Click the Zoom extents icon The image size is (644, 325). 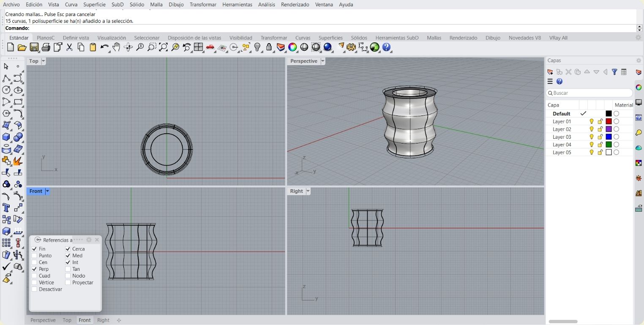163,47
